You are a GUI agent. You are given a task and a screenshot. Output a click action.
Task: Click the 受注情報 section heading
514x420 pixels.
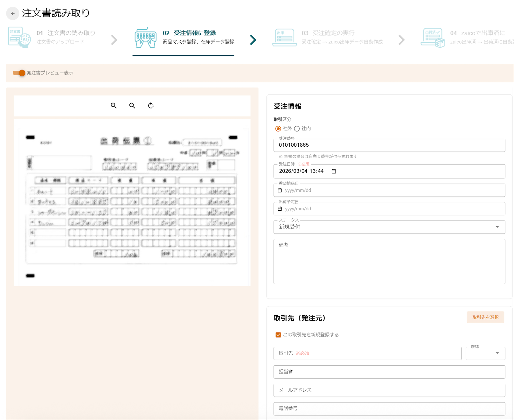pos(288,107)
